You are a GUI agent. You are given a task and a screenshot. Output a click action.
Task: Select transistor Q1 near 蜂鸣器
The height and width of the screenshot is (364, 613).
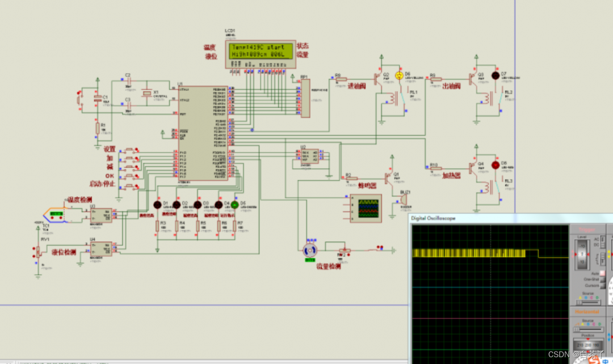click(x=389, y=178)
